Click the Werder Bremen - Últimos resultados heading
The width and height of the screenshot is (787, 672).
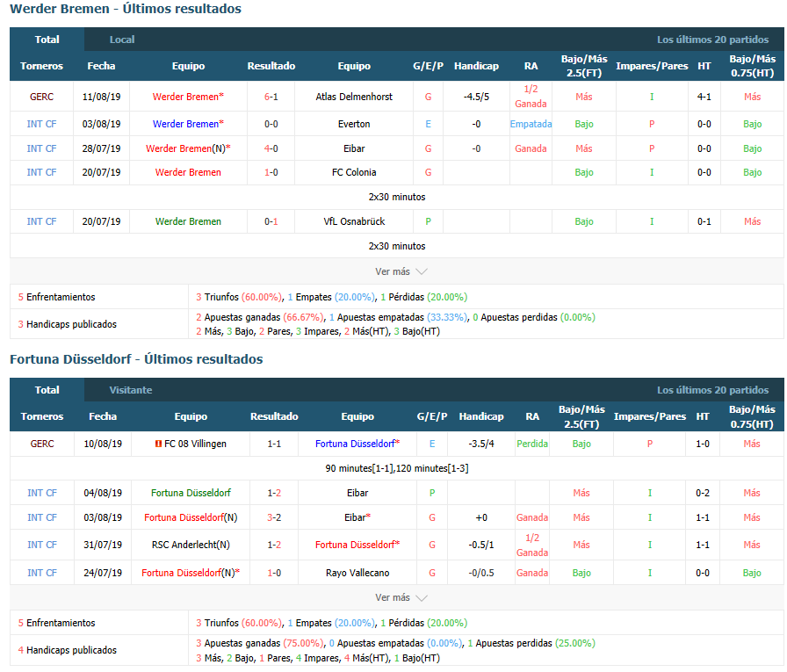coord(126,9)
